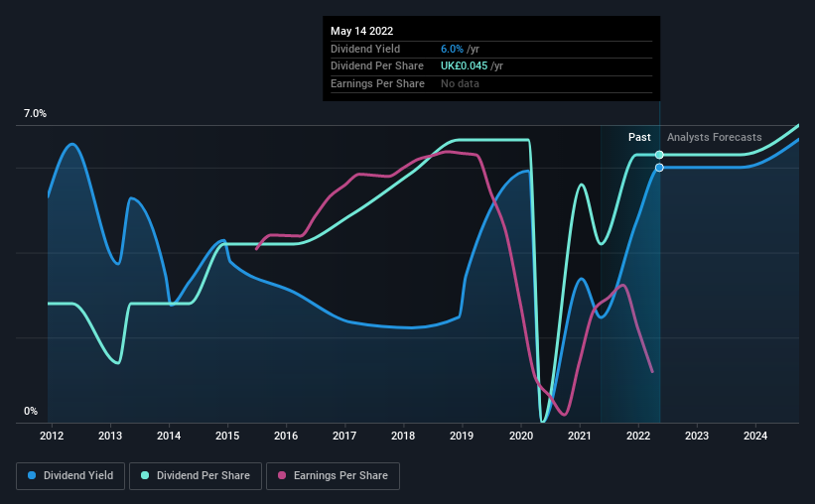Click 'Earnings Per Share' row label in tooltip
The height and width of the screenshot is (504, 815).
[377, 83]
